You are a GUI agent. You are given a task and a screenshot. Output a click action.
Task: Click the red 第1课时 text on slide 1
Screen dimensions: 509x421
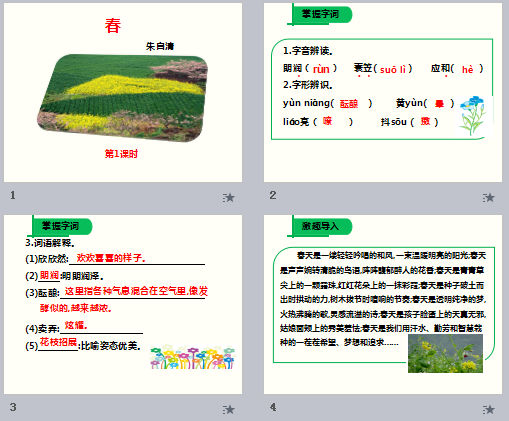pos(121,154)
